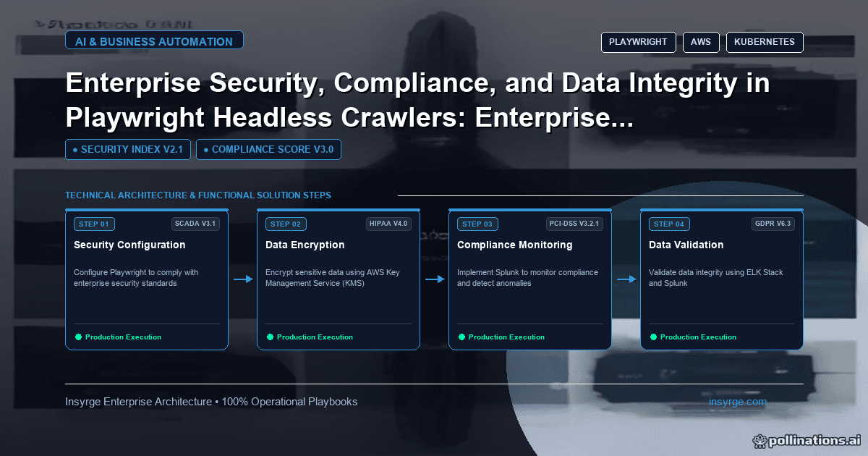Click the green status dot in Compliance Monitoring card
The width and height of the screenshot is (868, 456).
pyautogui.click(x=461, y=337)
